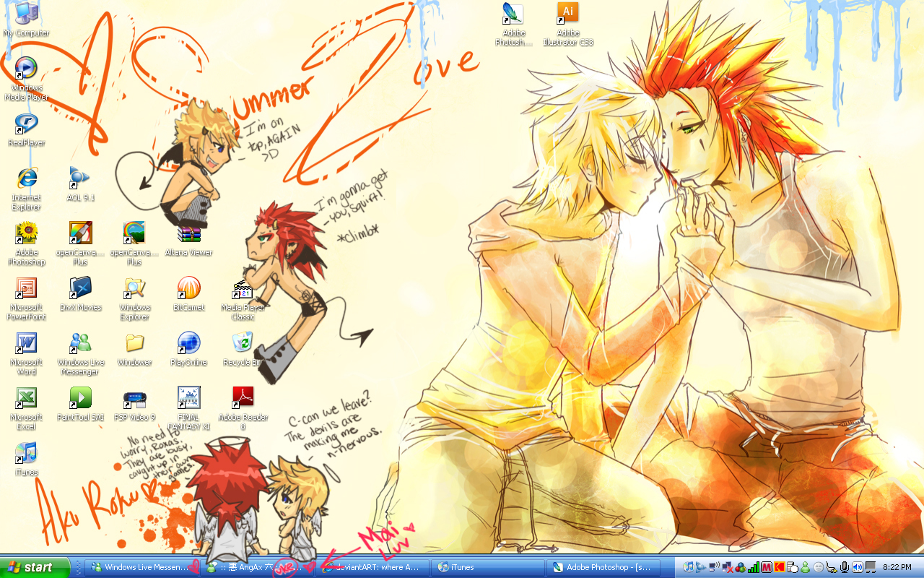This screenshot has width=924, height=578.
Task: Open the RealPlayer desktop shortcut
Action: [26, 129]
